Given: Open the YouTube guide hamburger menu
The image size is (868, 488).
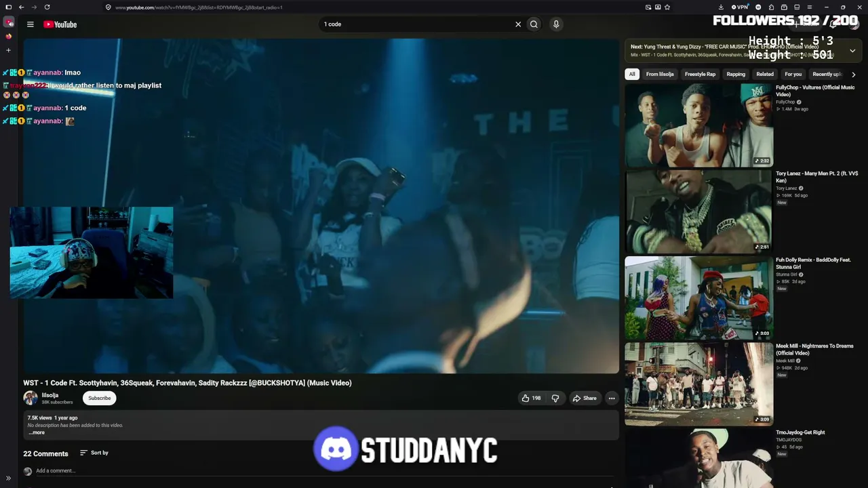Looking at the screenshot, I should tap(30, 24).
